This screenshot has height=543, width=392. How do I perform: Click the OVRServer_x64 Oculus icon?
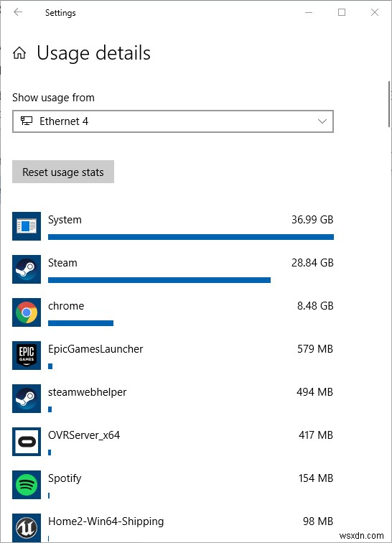(27, 442)
